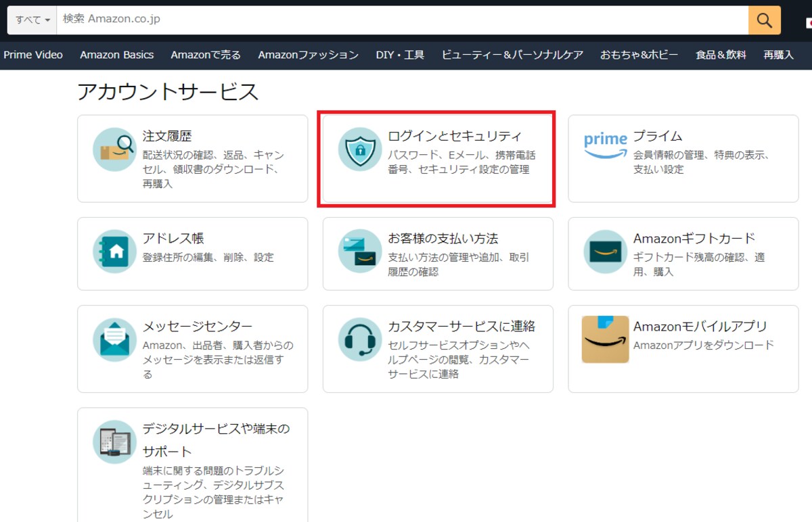
Task: Click the headset icon for カスタマーサービスに連絡
Action: click(x=360, y=339)
